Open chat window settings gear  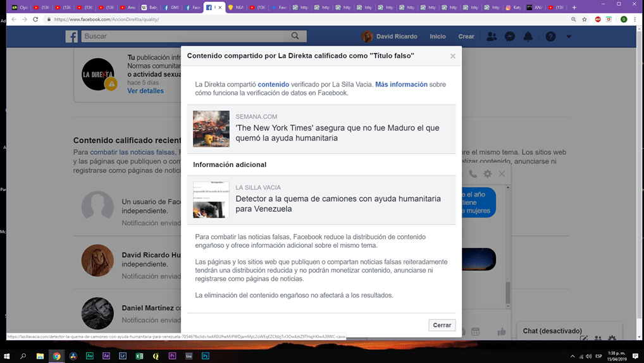(x=488, y=174)
